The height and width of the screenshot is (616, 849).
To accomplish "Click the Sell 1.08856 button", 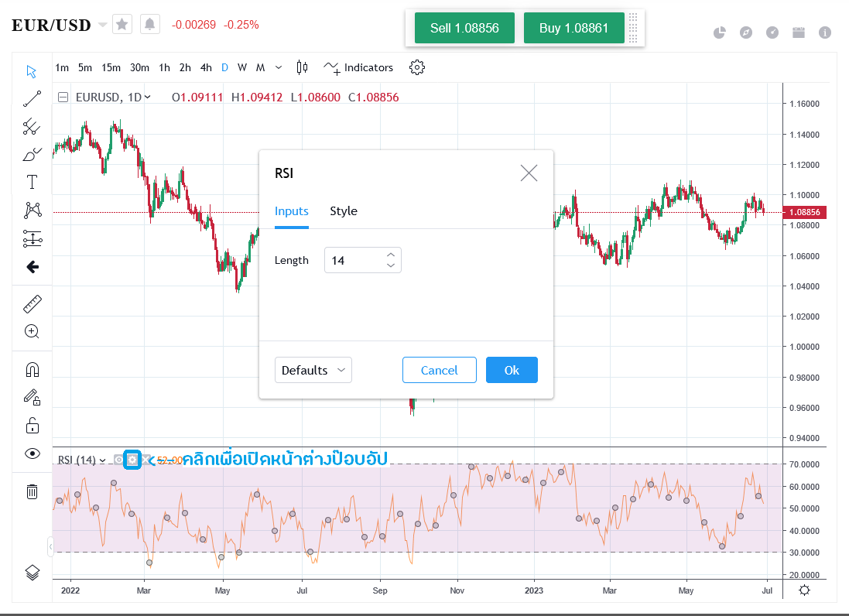I will pyautogui.click(x=464, y=28).
